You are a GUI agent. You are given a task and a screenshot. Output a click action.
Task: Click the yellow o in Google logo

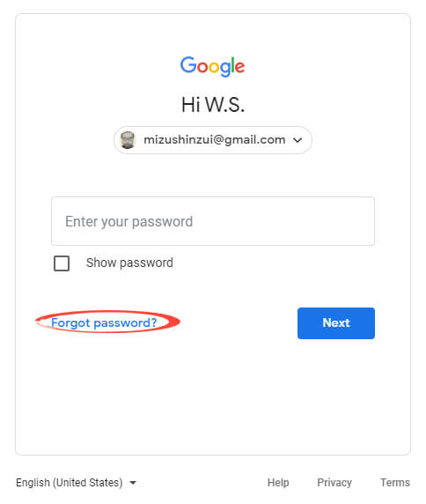pyautogui.click(x=214, y=67)
